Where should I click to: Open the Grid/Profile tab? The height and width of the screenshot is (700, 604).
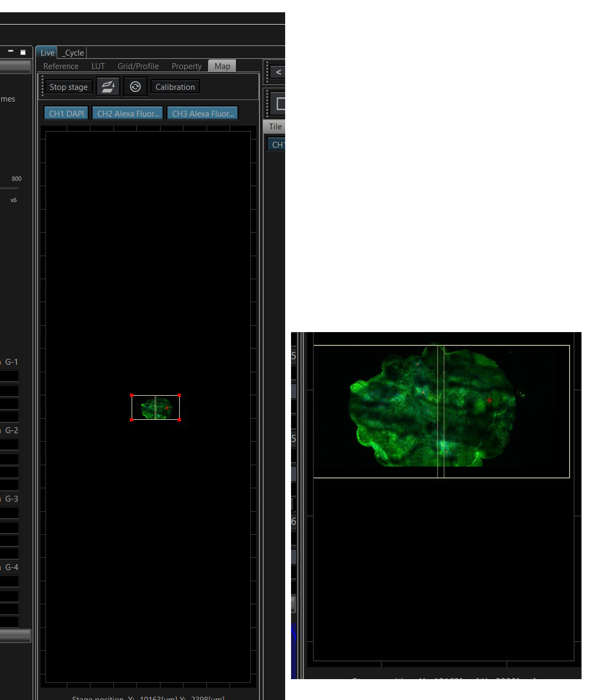(138, 66)
